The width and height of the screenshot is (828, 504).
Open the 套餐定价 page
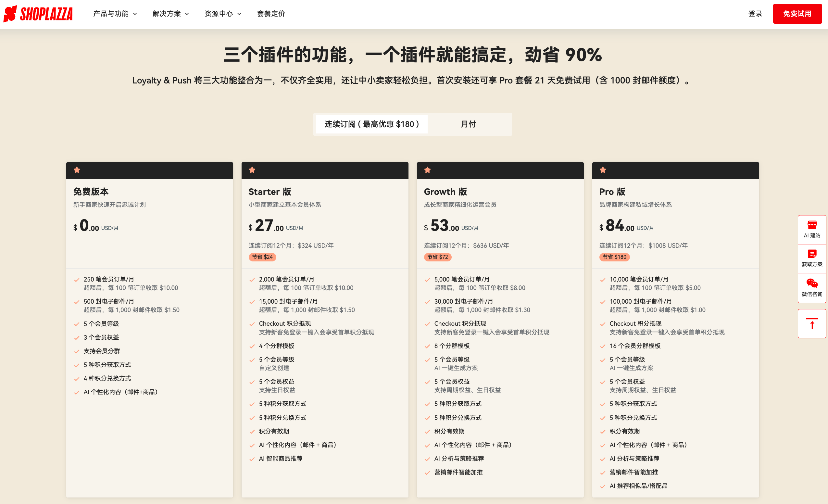click(271, 14)
